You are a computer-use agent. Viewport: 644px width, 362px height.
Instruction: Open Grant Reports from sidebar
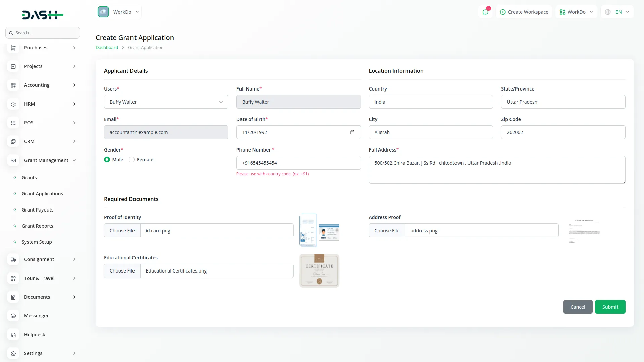coord(37,226)
